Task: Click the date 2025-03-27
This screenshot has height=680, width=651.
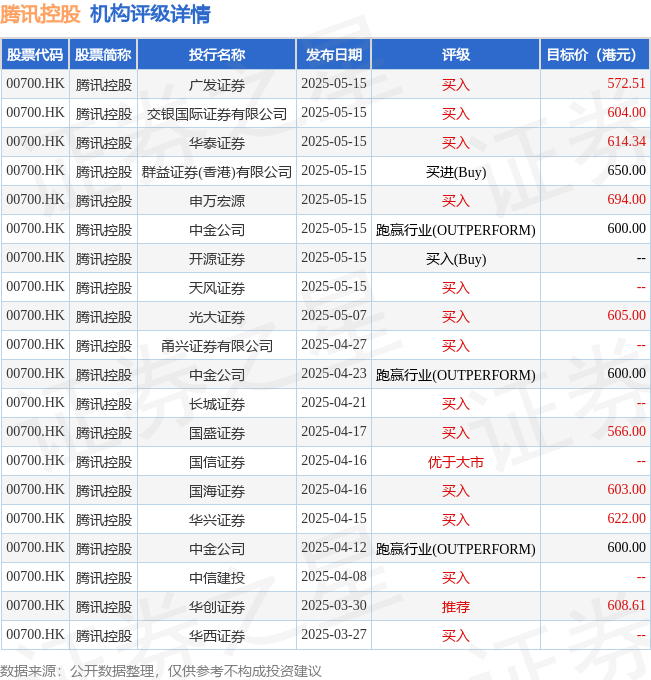Action: (334, 634)
